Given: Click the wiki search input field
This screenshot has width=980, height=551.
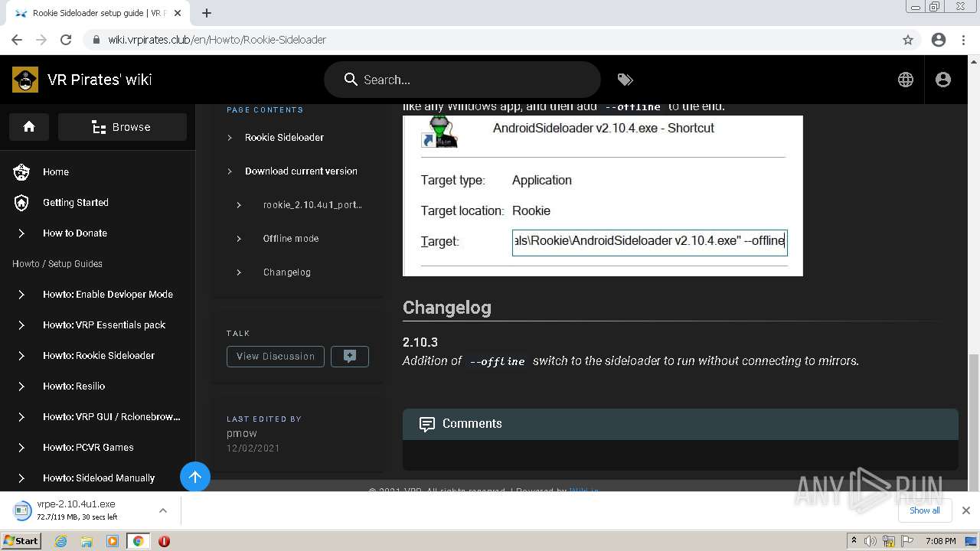Looking at the screenshot, I should click(462, 80).
